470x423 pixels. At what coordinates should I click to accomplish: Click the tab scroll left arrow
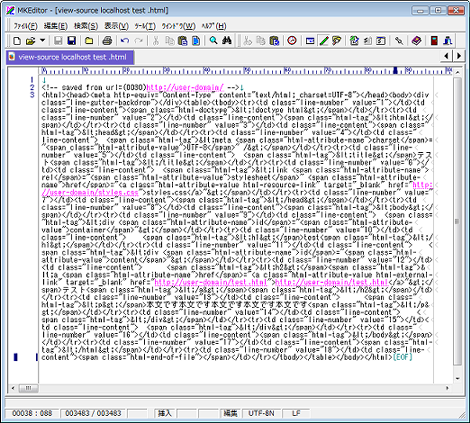(446, 56)
